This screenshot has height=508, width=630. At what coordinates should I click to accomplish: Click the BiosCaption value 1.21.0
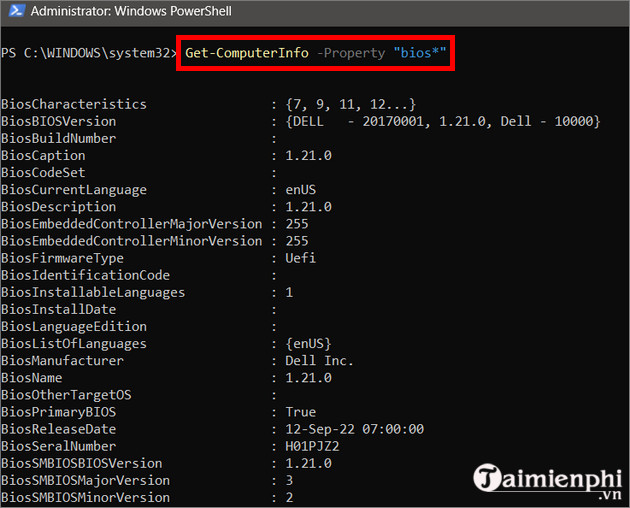click(308, 156)
